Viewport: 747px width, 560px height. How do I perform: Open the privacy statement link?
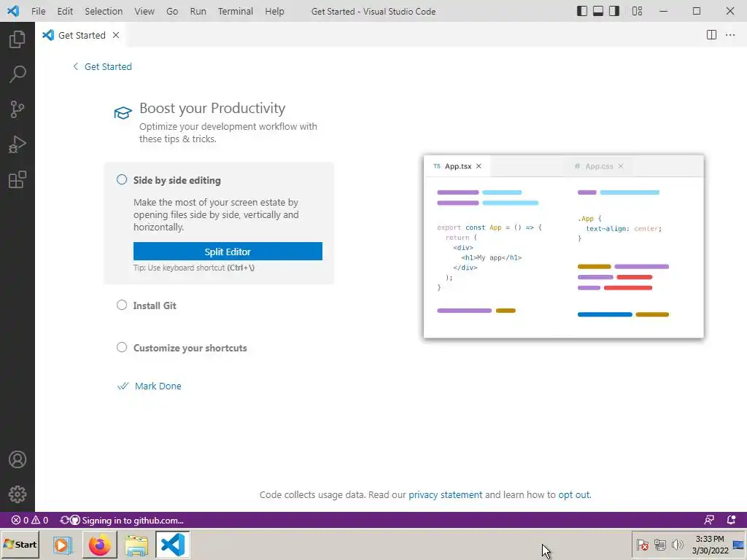tap(446, 495)
